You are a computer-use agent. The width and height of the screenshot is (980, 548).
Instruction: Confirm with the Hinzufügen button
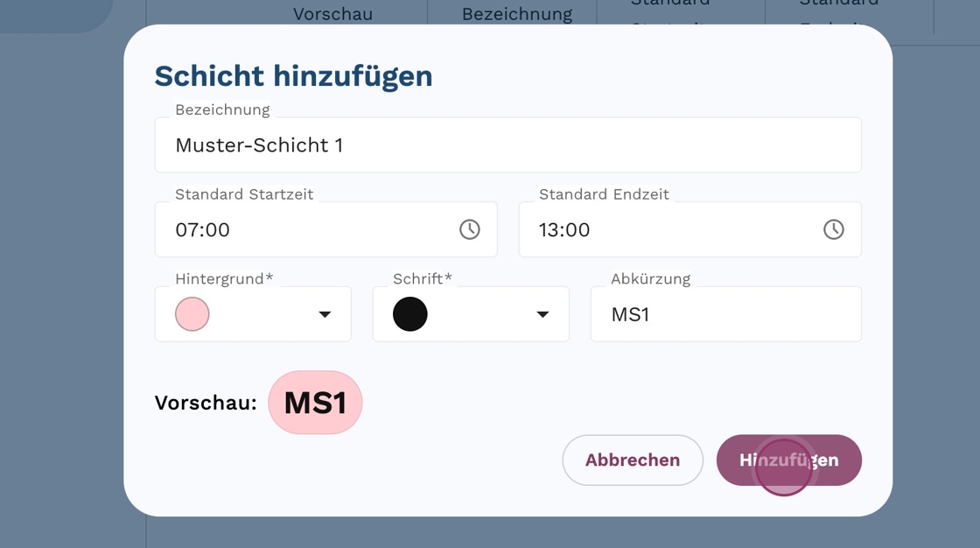pos(788,460)
